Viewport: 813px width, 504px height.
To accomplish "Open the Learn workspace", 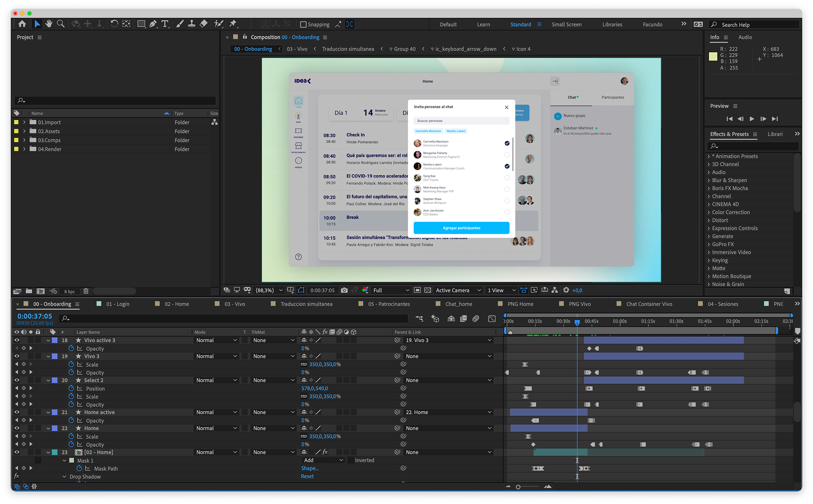I will tap(483, 25).
